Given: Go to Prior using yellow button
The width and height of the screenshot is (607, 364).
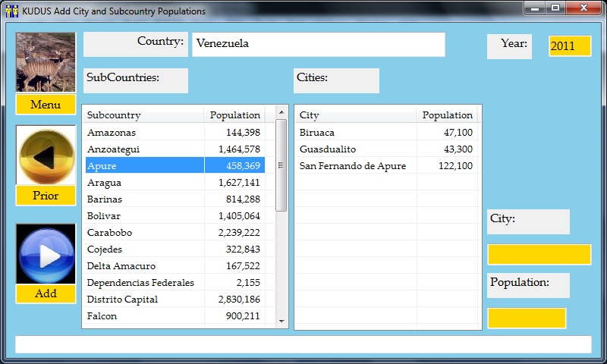Looking at the screenshot, I should click(x=46, y=196).
